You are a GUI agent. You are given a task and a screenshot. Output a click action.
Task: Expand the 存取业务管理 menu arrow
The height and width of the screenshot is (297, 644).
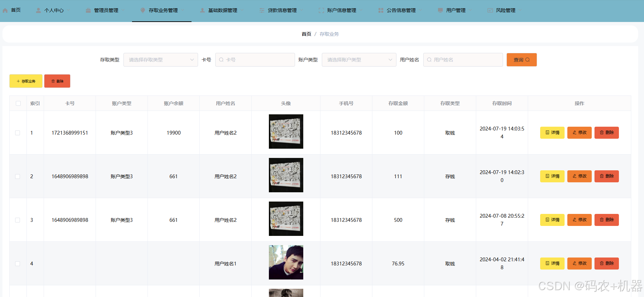point(183,10)
